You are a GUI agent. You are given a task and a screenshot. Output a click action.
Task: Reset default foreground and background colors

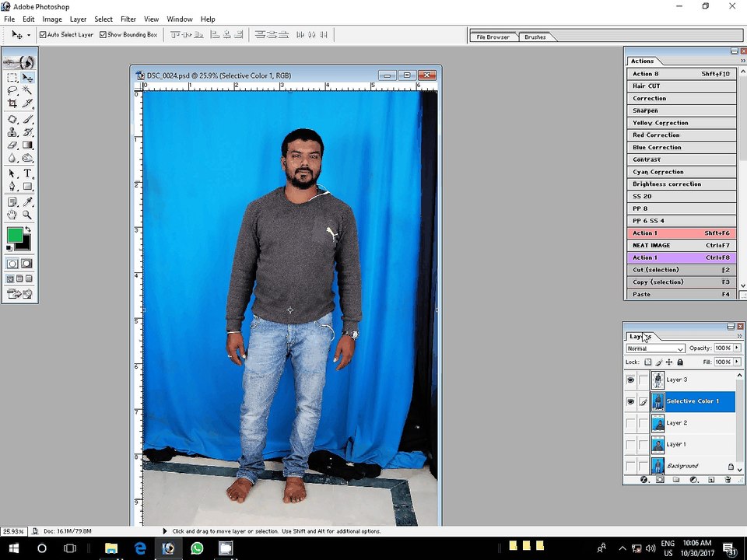(9, 248)
